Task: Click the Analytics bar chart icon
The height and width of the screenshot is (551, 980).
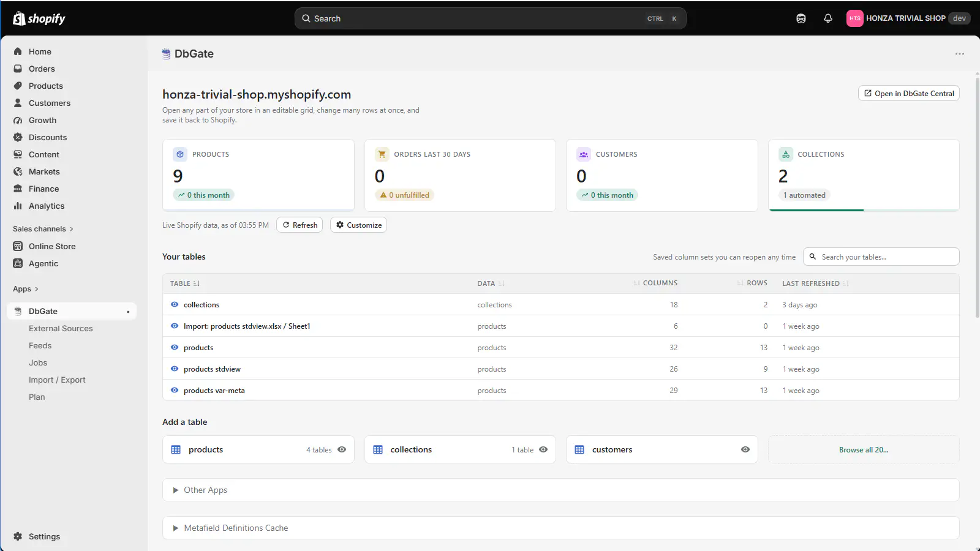Action: [18, 206]
